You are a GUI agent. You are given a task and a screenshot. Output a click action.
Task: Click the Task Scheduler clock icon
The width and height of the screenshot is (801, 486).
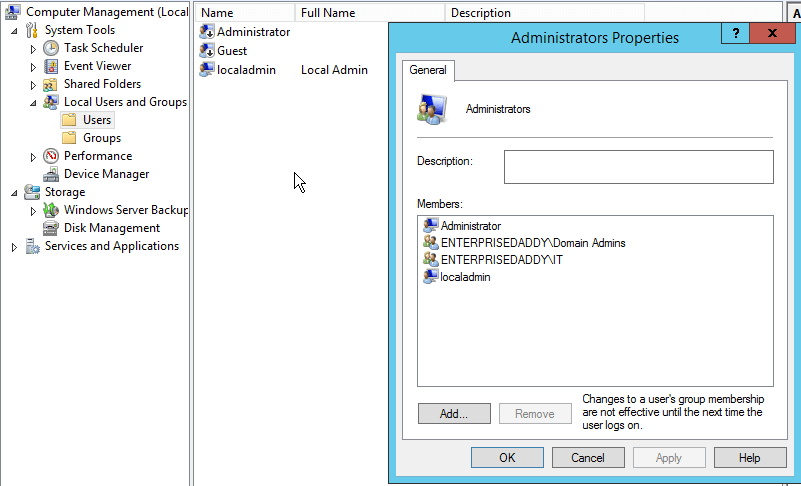(x=51, y=48)
